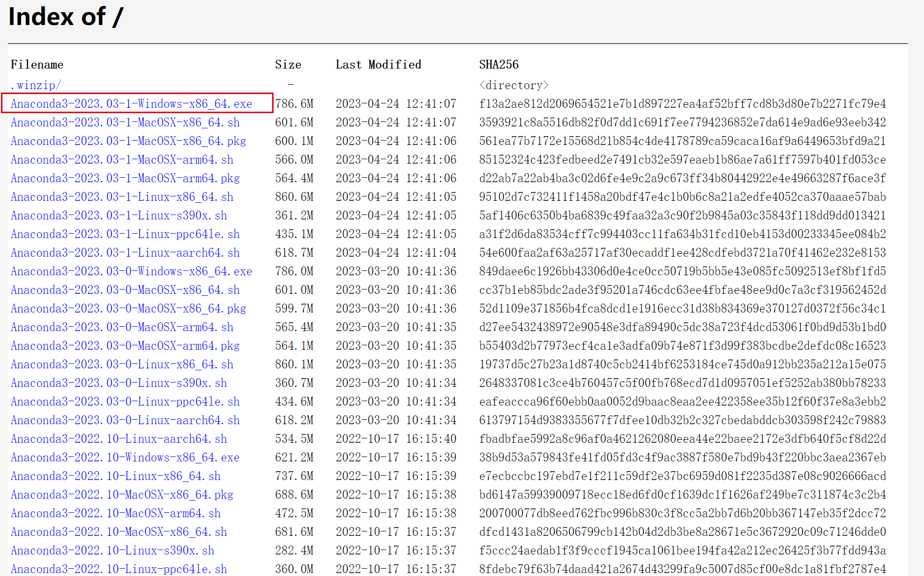This screenshot has width=924, height=576.
Task: Download Anaconda3-2023.03-1-MacOSX-x86_64.sh
Action: pyautogui.click(x=125, y=122)
